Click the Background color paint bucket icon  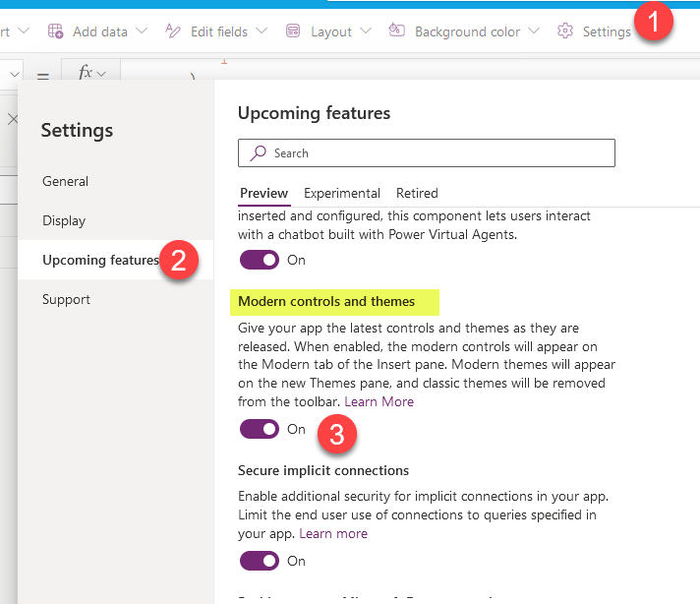pos(397,31)
